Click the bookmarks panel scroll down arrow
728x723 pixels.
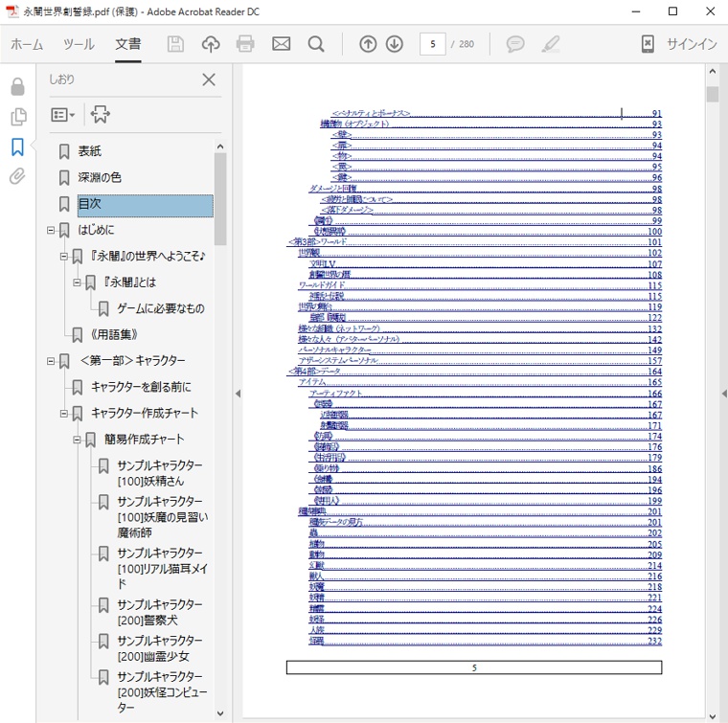coord(220,713)
